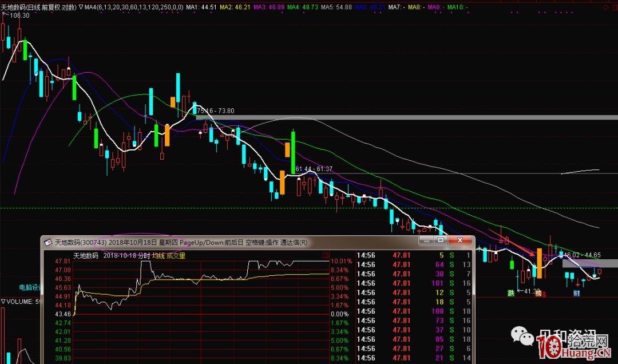The width and height of the screenshot is (618, 364).
Task: Click the 0.00% percent axis label
Action: 340,314
